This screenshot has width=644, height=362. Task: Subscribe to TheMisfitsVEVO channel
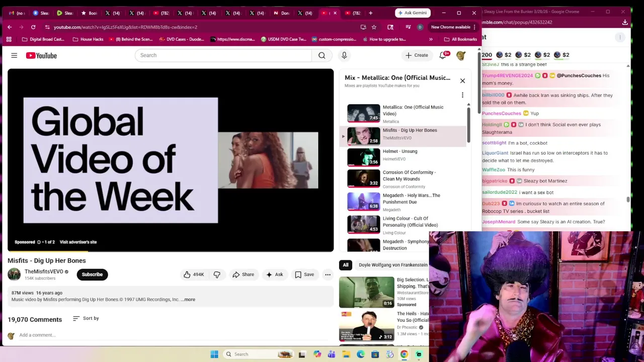pyautogui.click(x=92, y=275)
